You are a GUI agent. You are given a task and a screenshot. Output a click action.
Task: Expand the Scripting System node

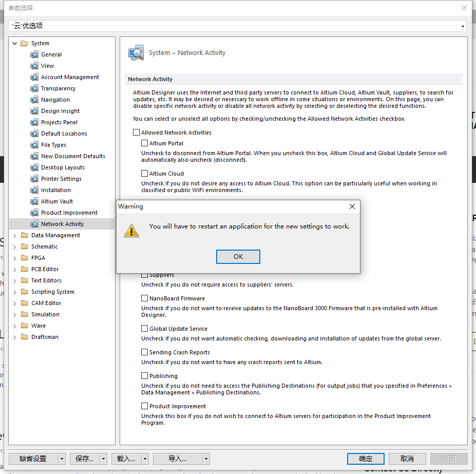[14, 292]
